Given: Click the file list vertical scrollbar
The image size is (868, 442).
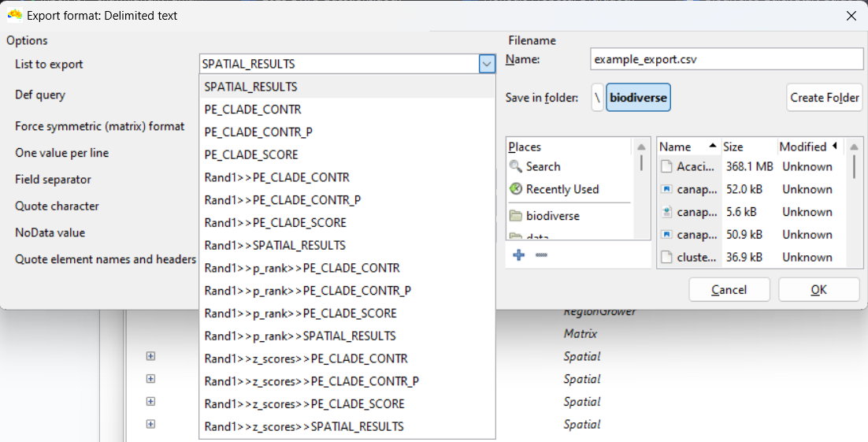Looking at the screenshot, I should click(x=853, y=167).
